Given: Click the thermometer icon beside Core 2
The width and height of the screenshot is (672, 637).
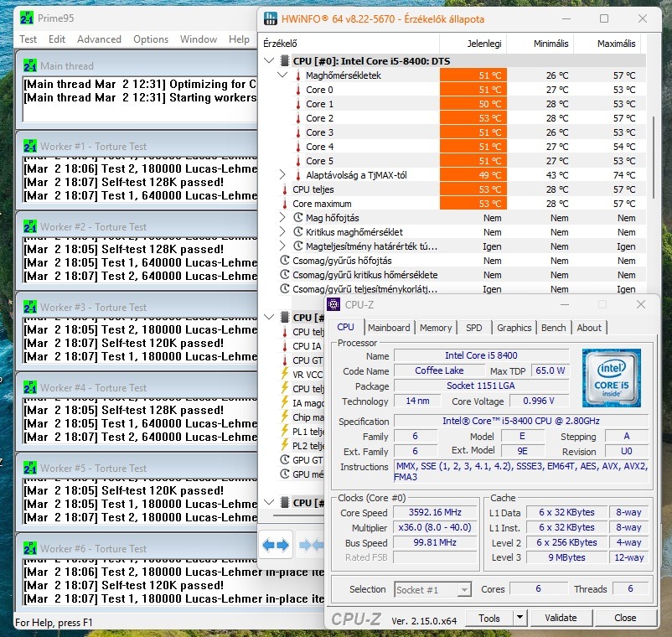Looking at the screenshot, I should coord(298,118).
